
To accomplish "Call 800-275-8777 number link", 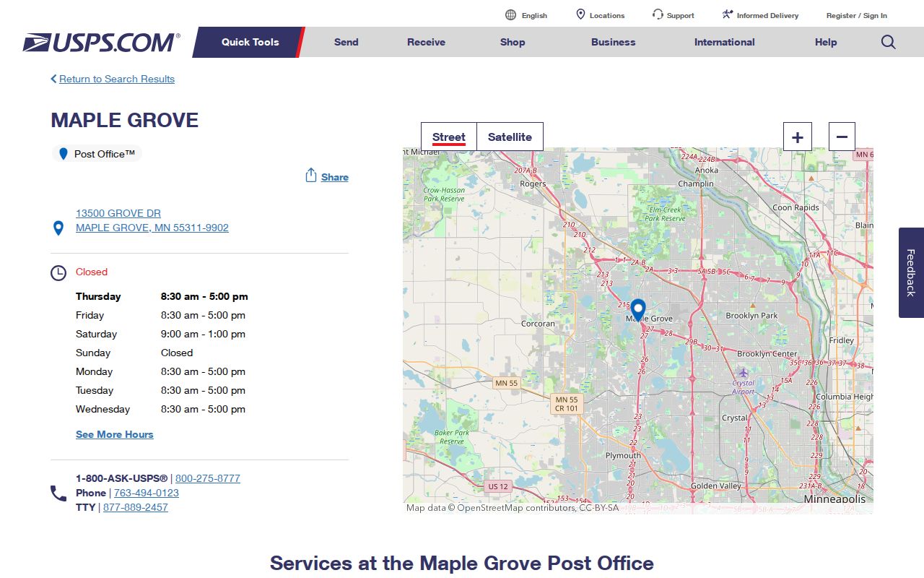I will 208,478.
